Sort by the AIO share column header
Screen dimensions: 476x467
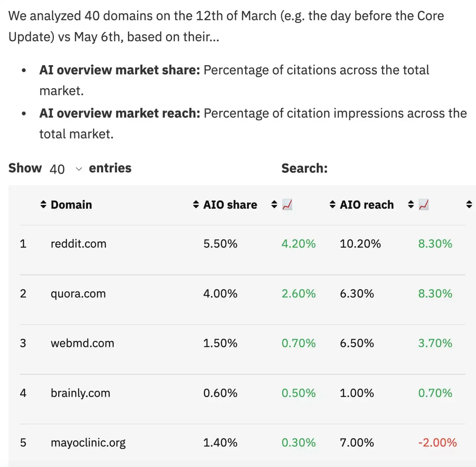coord(230,205)
